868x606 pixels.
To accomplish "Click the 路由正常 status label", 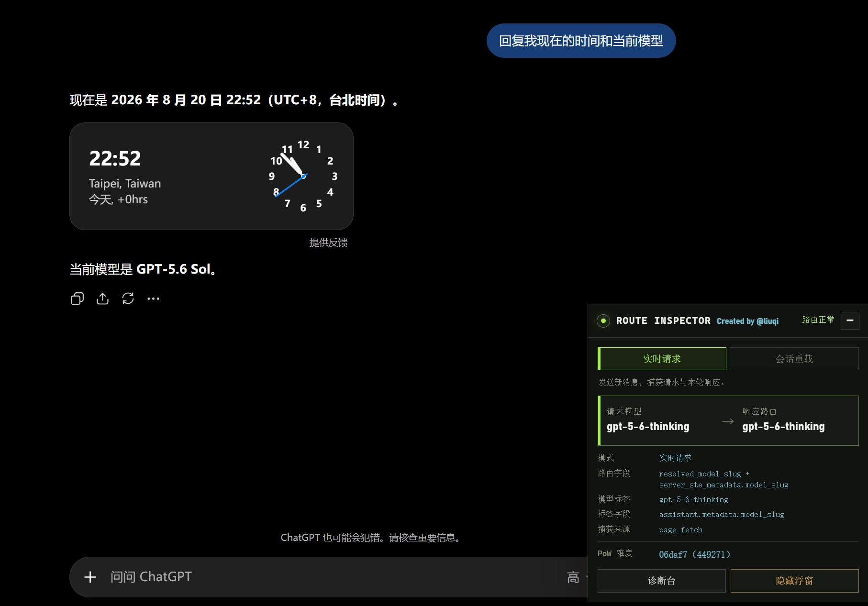I will click(x=818, y=320).
